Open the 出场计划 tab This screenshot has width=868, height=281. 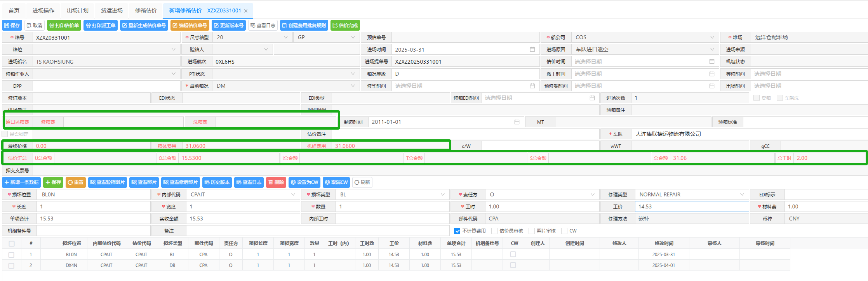coord(78,10)
